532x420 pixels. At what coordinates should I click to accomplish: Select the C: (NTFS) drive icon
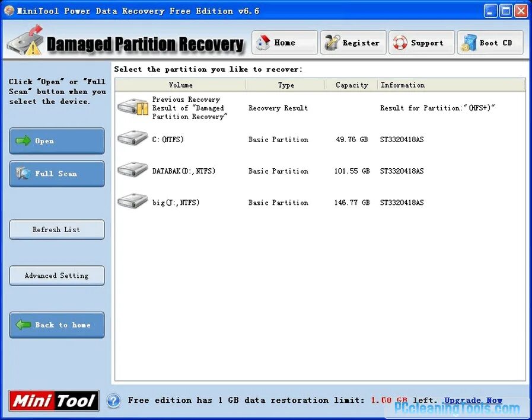[132, 139]
